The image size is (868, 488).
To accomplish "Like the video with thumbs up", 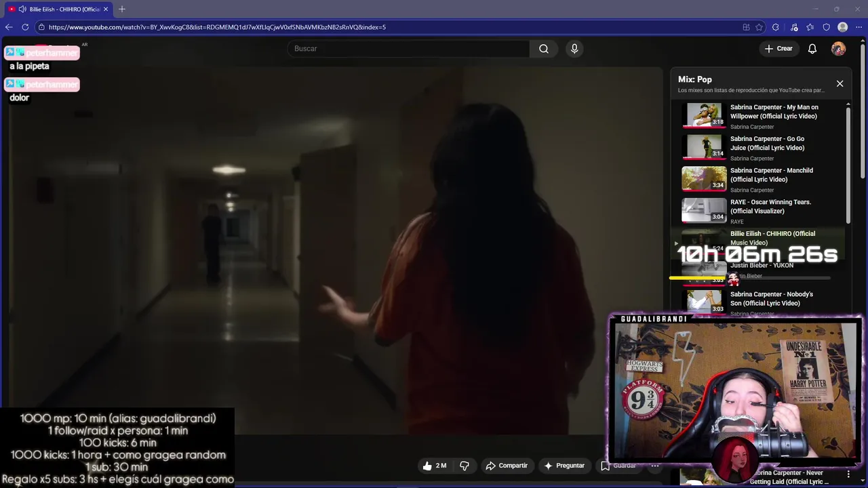I will 435,466.
